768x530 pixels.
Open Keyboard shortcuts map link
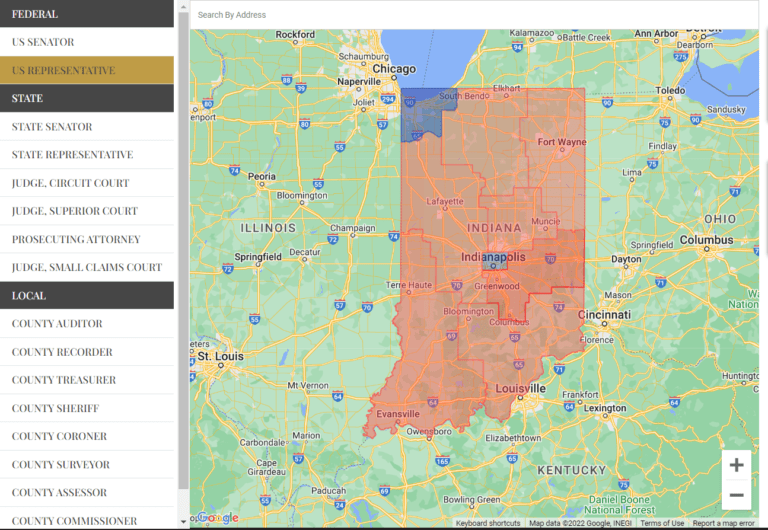click(x=488, y=523)
